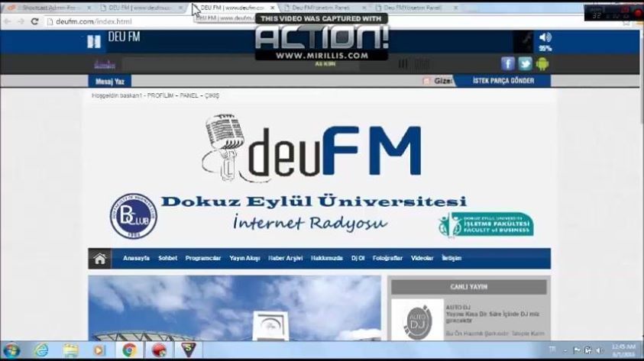Switch to the Shoutcast Admin browser tab
Viewport: 644px width, 361px height.
[48, 8]
